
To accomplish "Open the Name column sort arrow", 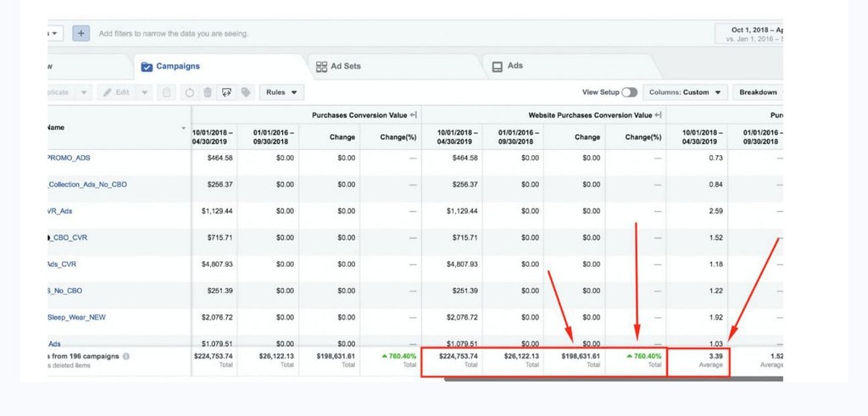I will [183, 128].
